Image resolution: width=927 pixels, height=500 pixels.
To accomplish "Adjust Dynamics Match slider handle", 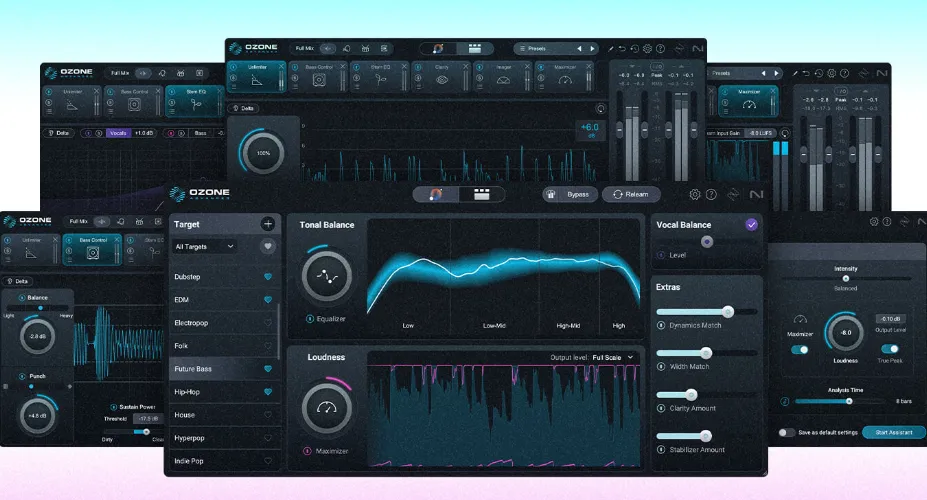I will 728,312.
